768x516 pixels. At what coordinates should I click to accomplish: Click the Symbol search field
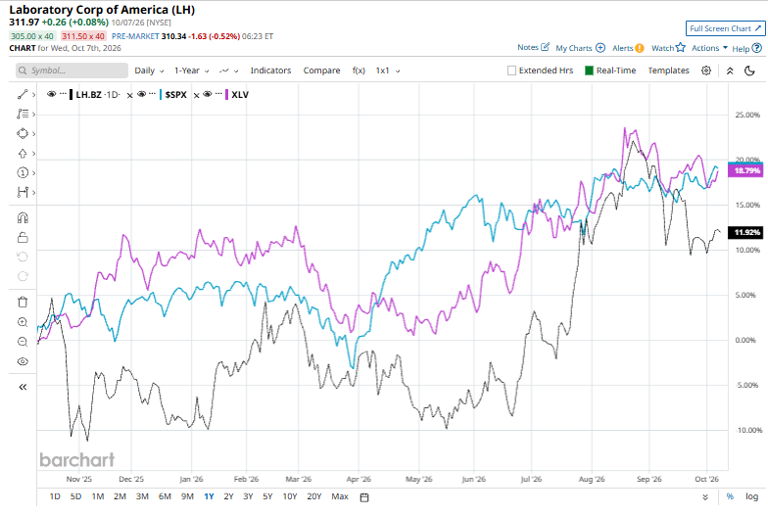[x=72, y=70]
